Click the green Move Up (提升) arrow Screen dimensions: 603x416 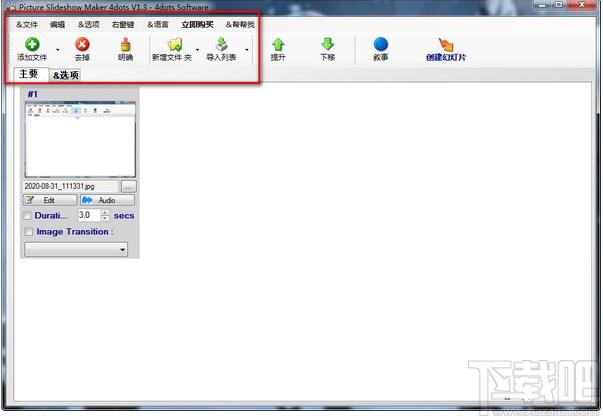pos(278,45)
